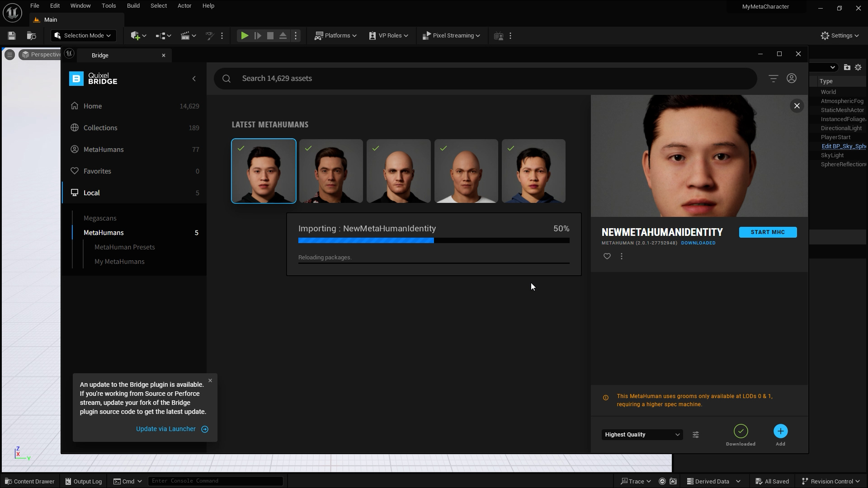Click the Save Current Level icon

pos(11,35)
